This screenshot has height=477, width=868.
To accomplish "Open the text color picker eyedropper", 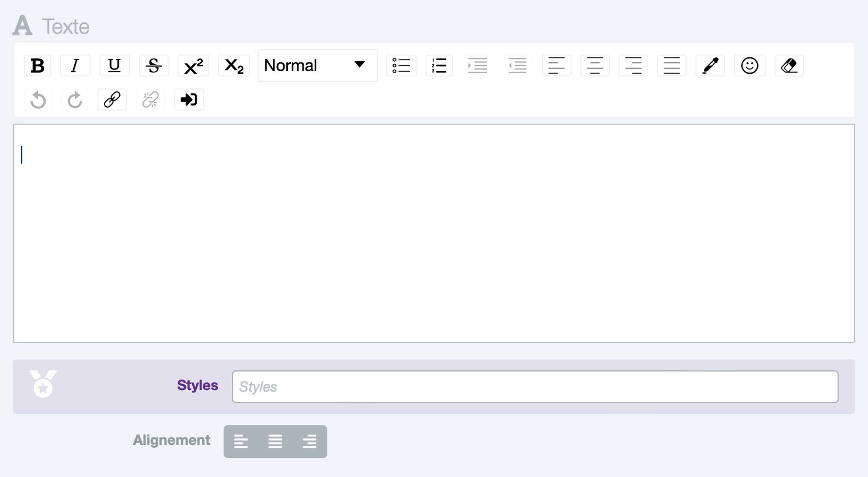I will [710, 65].
